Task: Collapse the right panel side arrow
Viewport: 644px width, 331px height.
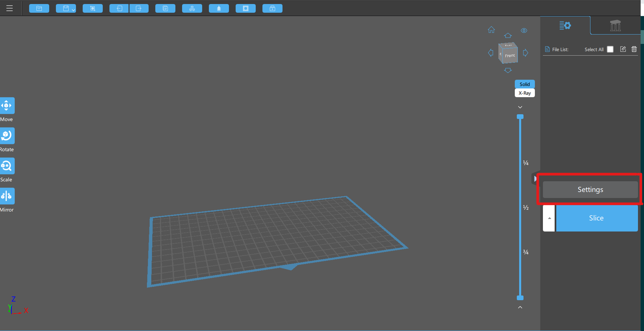Action: point(535,179)
